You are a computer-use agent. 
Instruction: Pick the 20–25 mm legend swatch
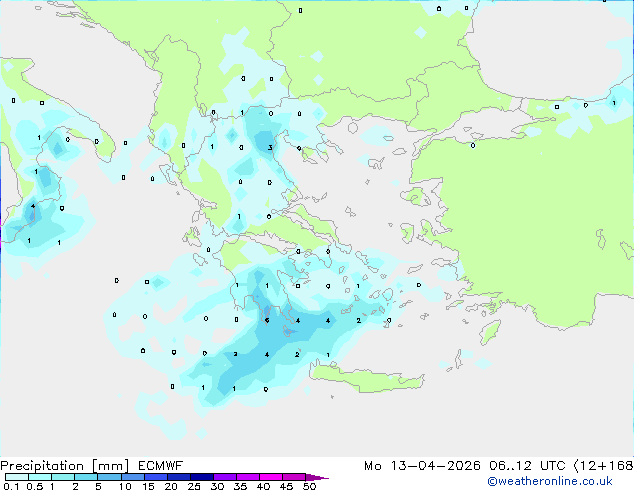point(179,477)
